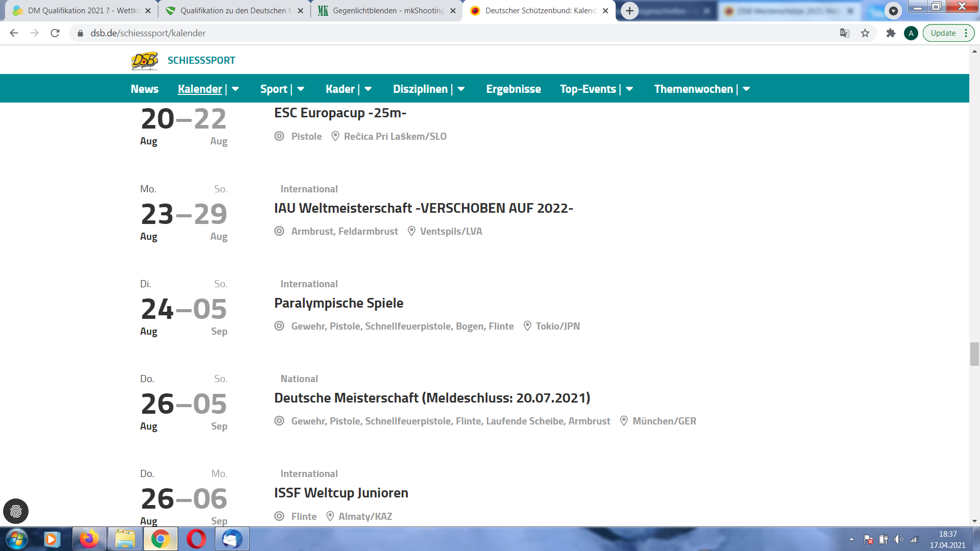This screenshot has width=980, height=551.
Task: Click the translate page icon
Action: click(845, 33)
